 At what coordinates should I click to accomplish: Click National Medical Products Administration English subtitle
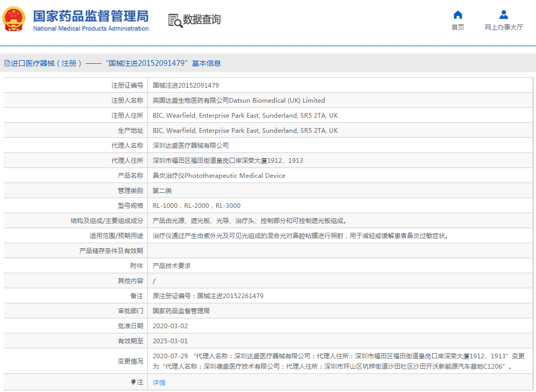point(91,29)
